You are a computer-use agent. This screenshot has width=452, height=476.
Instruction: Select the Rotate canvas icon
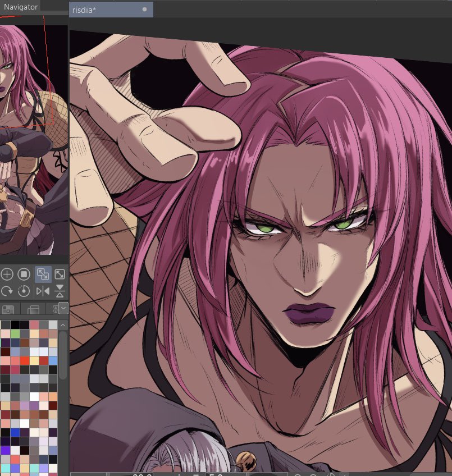point(7,291)
